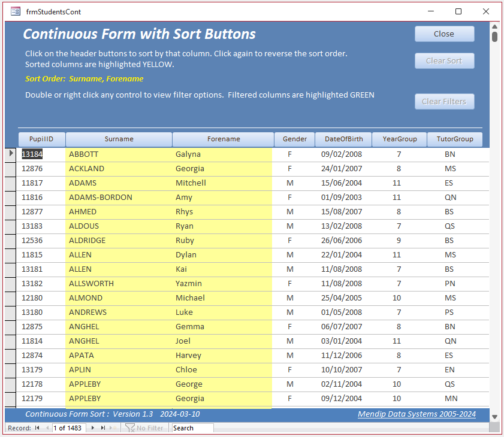
Task: Click the surname ADAMS-BORDON
Action: pyautogui.click(x=101, y=197)
